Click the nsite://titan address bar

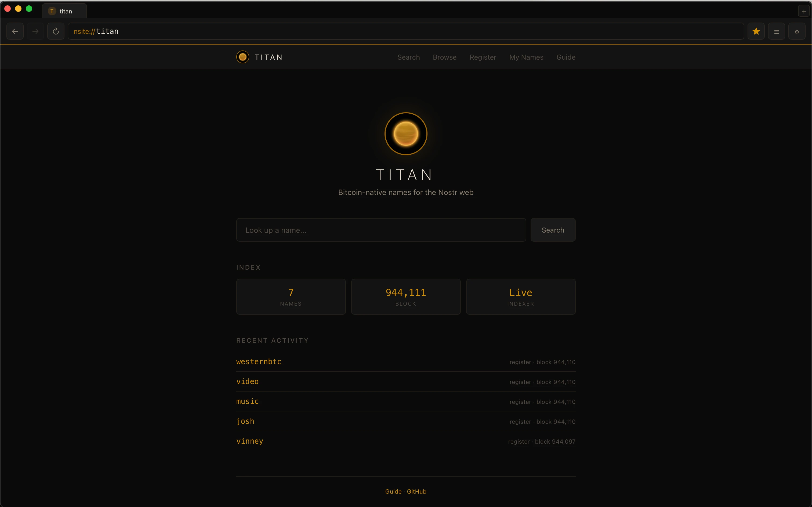click(406, 31)
